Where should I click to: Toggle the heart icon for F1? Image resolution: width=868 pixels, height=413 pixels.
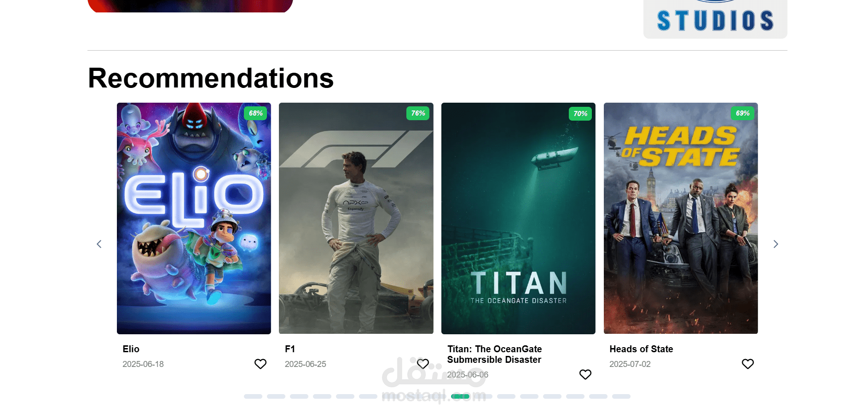423,364
